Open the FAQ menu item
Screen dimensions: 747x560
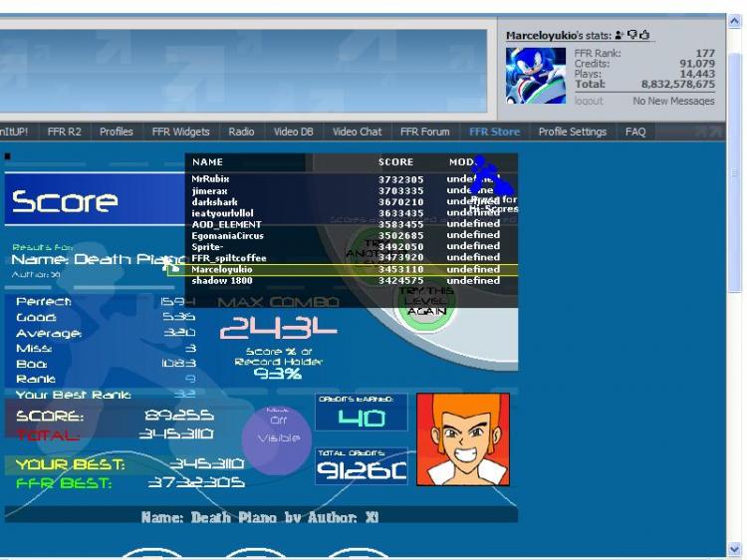[635, 132]
